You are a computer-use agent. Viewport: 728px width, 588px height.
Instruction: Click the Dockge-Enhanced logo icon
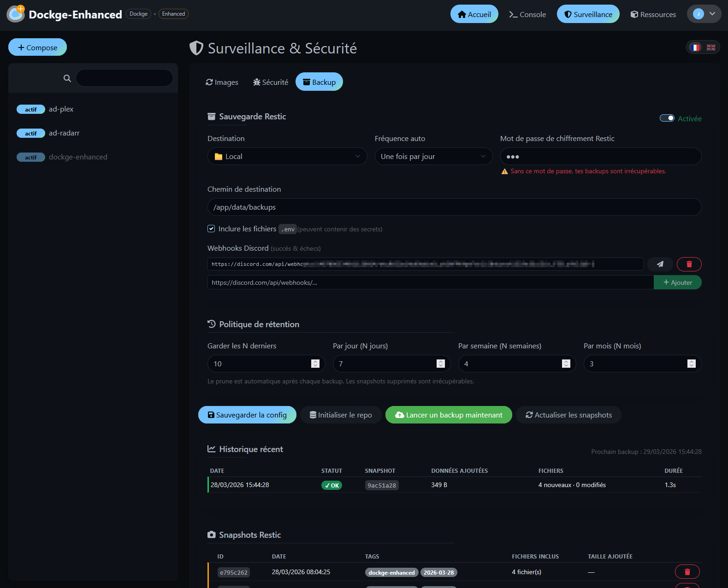click(16, 14)
